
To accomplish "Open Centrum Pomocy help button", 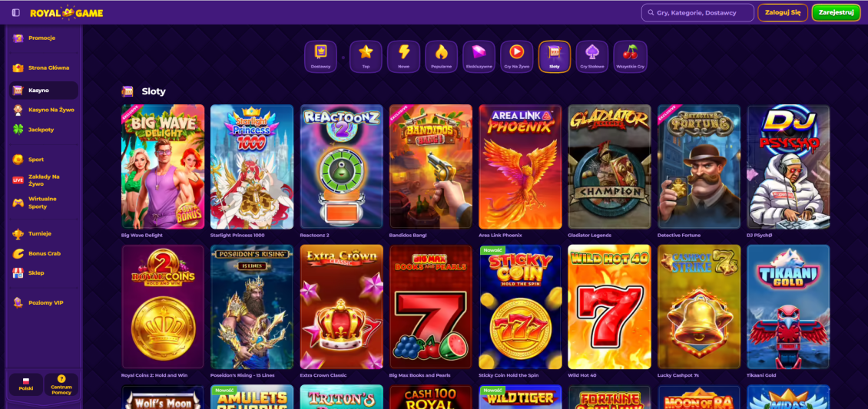I will (x=61, y=384).
